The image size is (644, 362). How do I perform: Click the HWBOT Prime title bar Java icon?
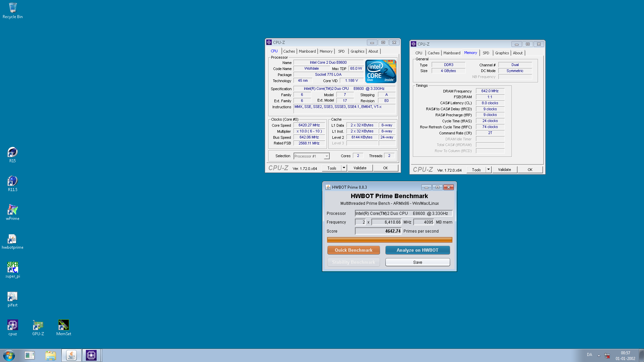(x=328, y=187)
